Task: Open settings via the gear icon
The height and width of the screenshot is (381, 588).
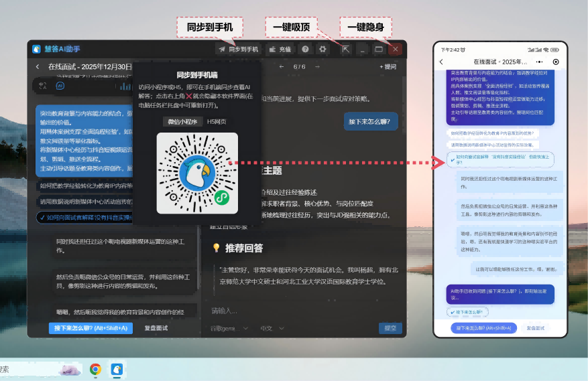Action: pos(323,49)
